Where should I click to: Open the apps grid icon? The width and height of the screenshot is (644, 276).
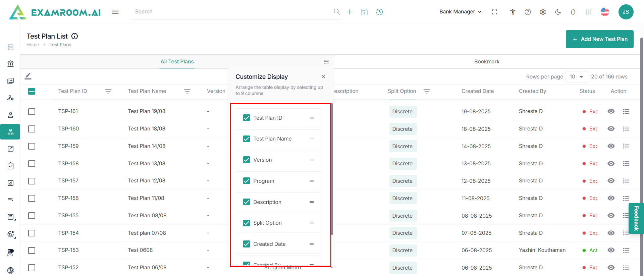tap(588, 12)
